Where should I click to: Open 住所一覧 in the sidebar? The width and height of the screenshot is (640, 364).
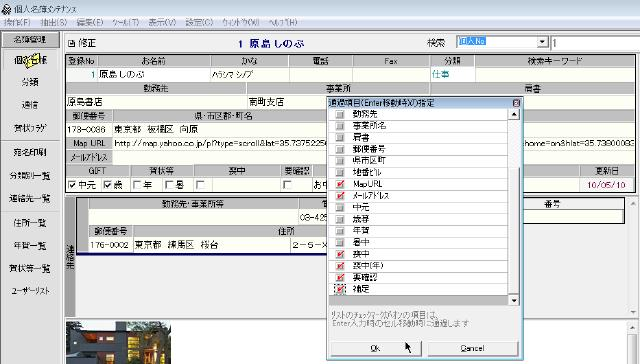(x=30, y=223)
